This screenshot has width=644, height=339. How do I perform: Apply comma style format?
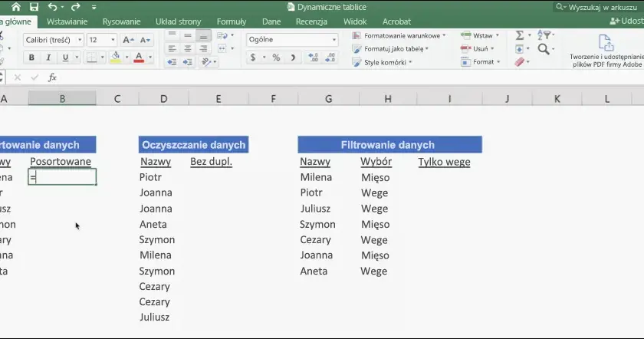point(293,58)
